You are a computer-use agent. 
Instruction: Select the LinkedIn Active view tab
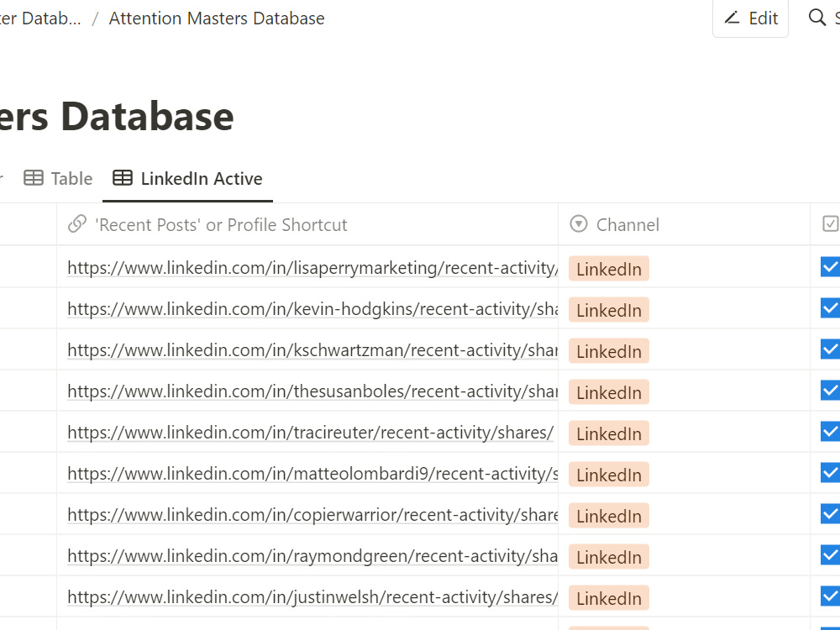pyautogui.click(x=187, y=178)
